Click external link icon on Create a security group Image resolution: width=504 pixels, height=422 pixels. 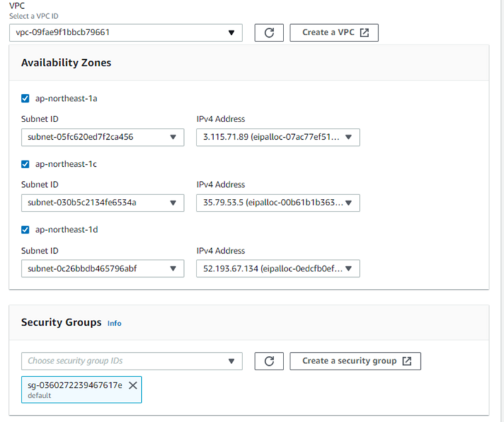[406, 361]
